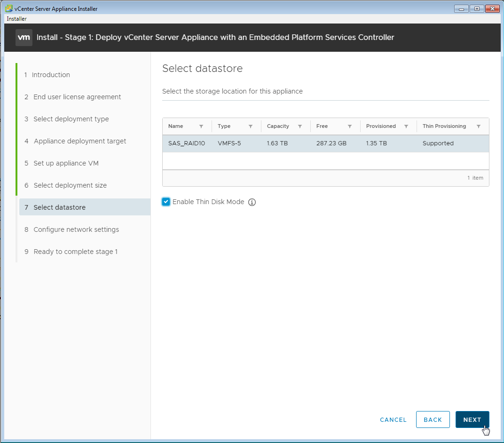Open the Capacity column filter
This screenshot has height=443, width=504.
coord(300,127)
